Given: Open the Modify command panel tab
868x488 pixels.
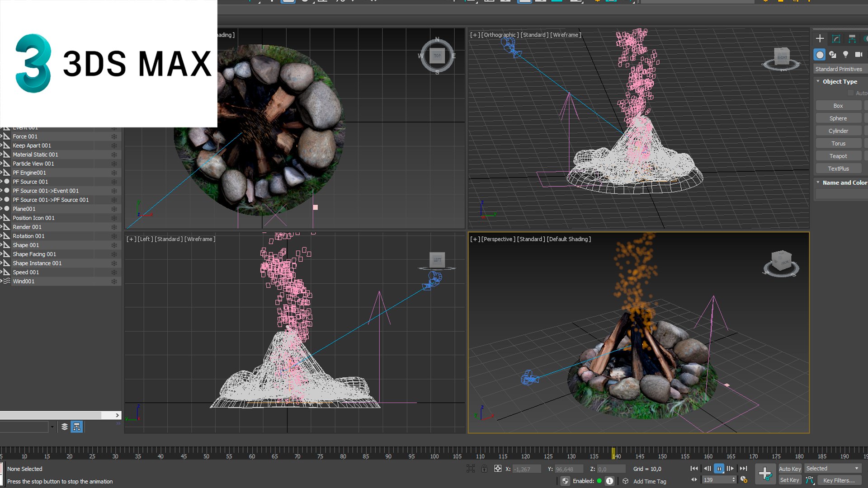Looking at the screenshot, I should tap(836, 39).
